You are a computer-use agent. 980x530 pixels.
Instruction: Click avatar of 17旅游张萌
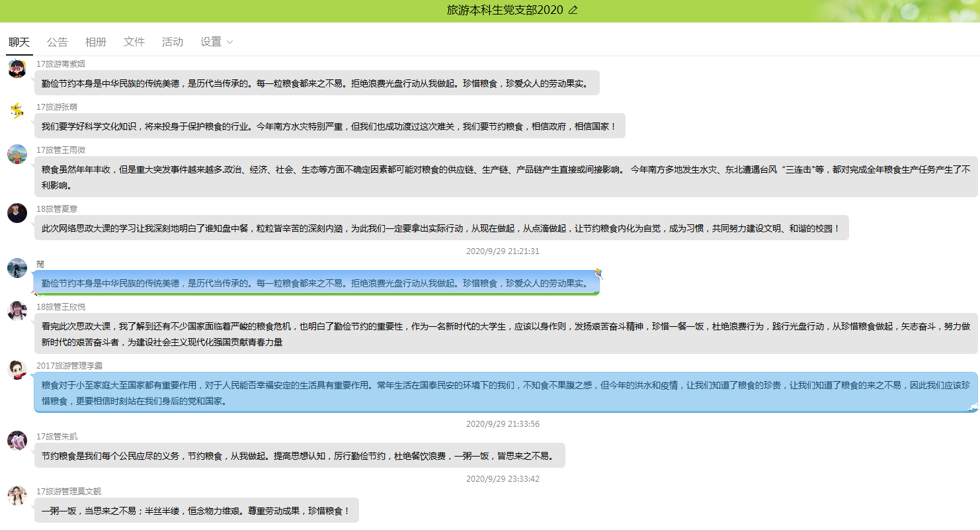[17, 111]
